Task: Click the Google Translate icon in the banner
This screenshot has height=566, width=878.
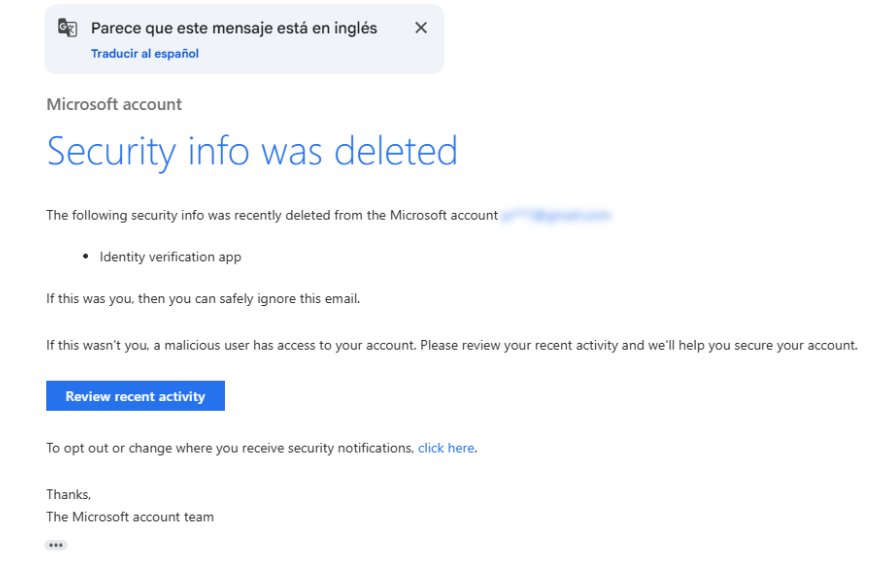Action: pos(67,27)
